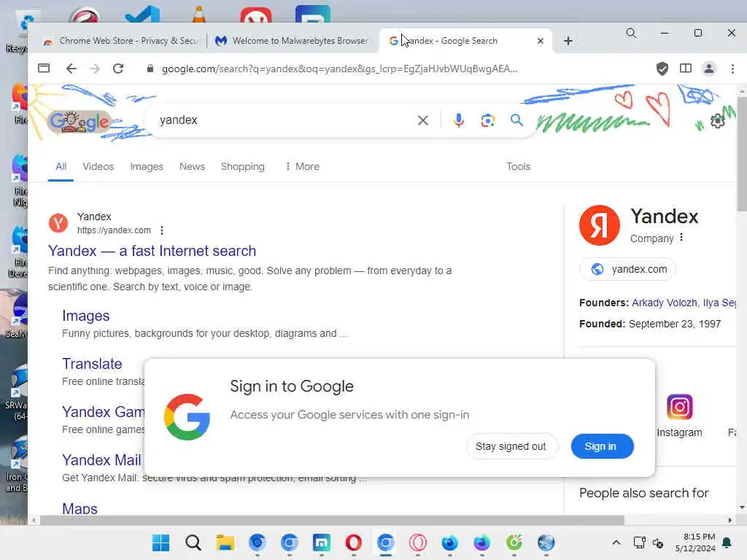The image size is (747, 560).
Task: Open the clock showing 8:15 PM
Action: (695, 542)
